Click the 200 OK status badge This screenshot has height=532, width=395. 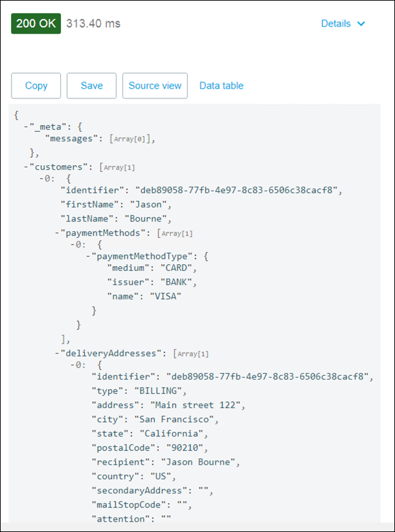[36, 23]
